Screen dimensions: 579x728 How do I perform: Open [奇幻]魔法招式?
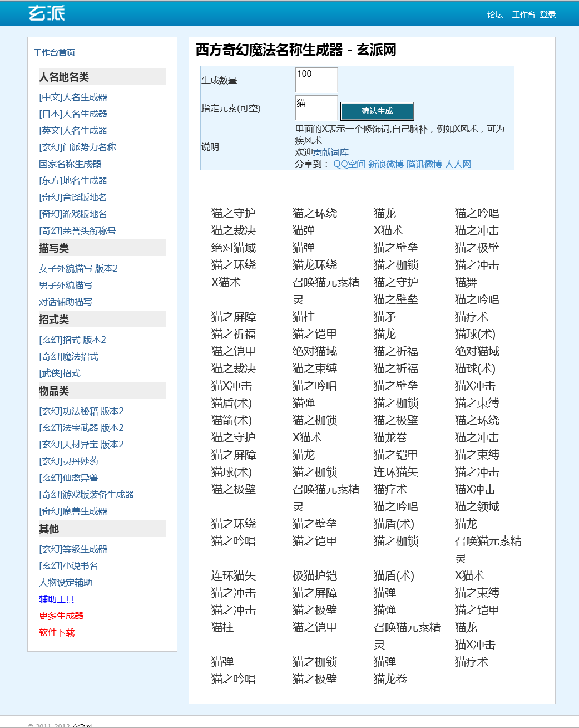[x=68, y=356]
